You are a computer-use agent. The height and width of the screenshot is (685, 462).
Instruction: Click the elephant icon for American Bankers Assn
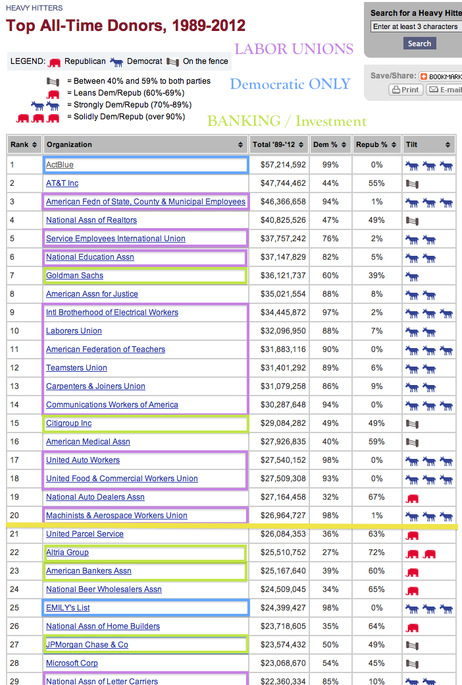(x=412, y=572)
